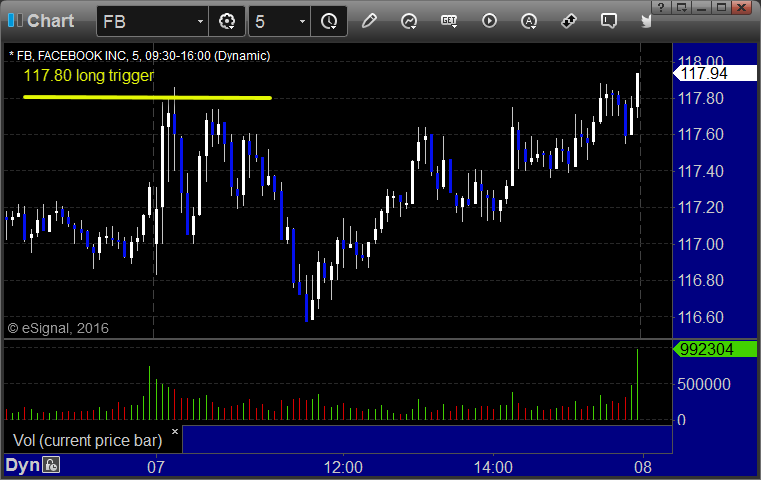This screenshot has width=761, height=480.
Task: Close the Vol study panel with x
Action: pyautogui.click(x=175, y=431)
